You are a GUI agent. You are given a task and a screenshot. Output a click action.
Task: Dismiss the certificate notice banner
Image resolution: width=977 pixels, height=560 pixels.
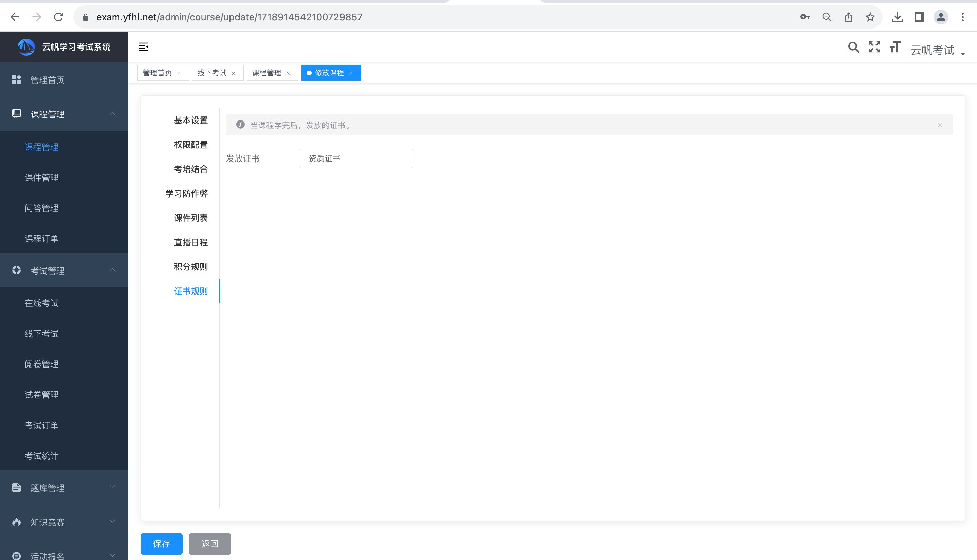click(940, 125)
